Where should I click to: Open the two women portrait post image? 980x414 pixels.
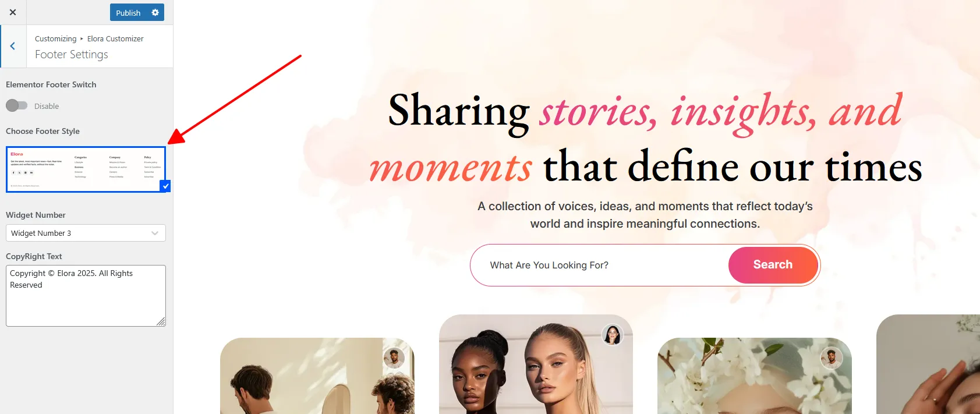536,365
